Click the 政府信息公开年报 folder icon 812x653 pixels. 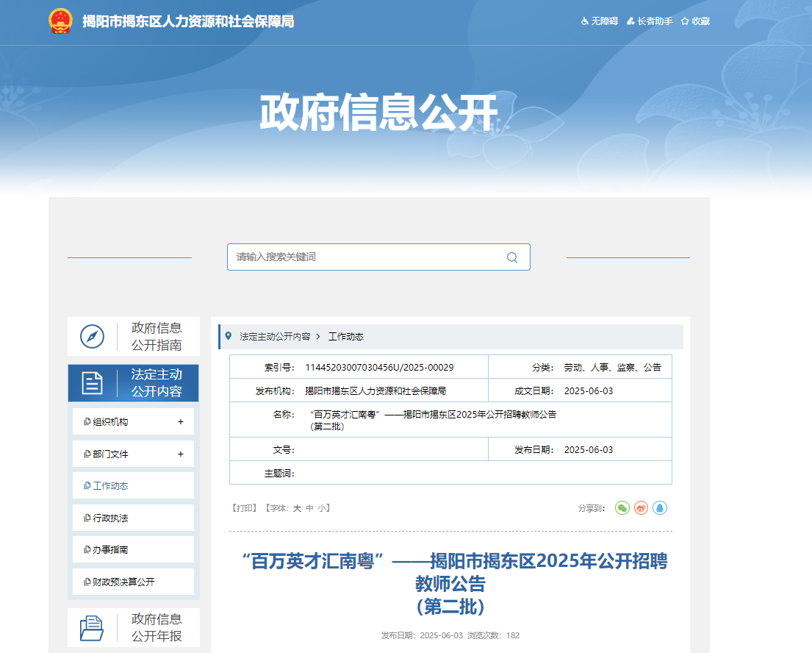pos(92,628)
